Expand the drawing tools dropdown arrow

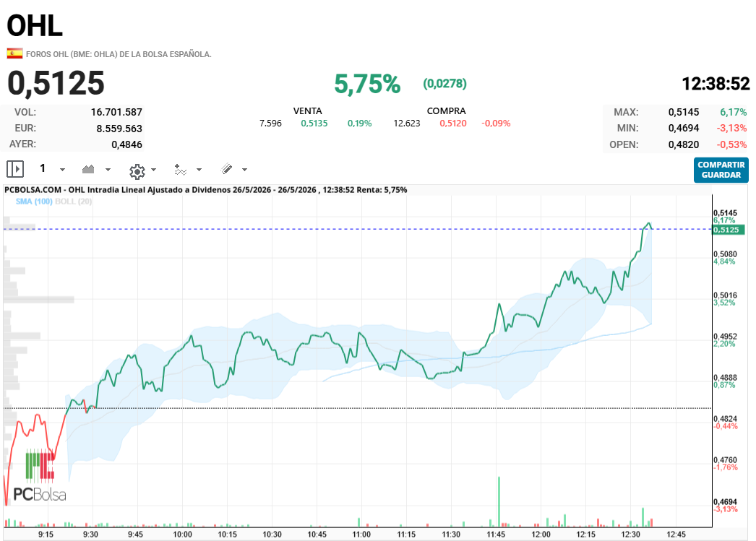244,170
